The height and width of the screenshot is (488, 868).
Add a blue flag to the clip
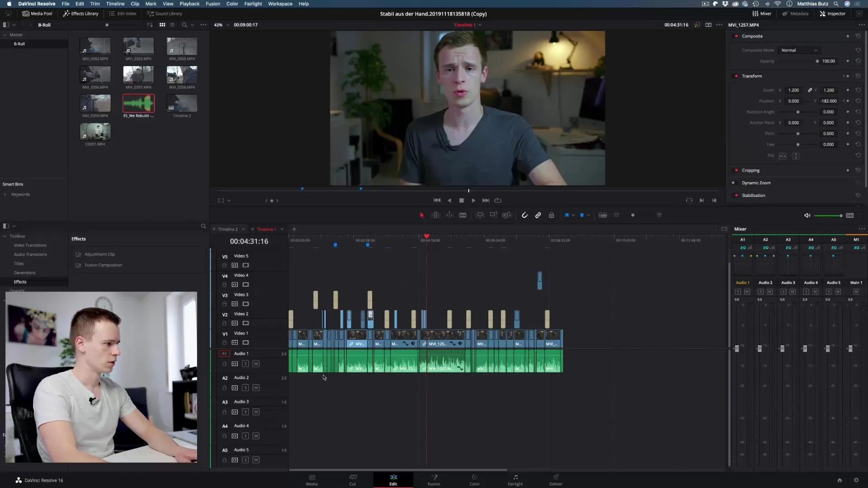[566, 215]
